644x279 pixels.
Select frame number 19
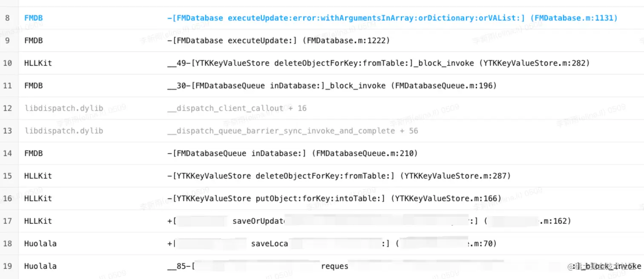(7, 266)
